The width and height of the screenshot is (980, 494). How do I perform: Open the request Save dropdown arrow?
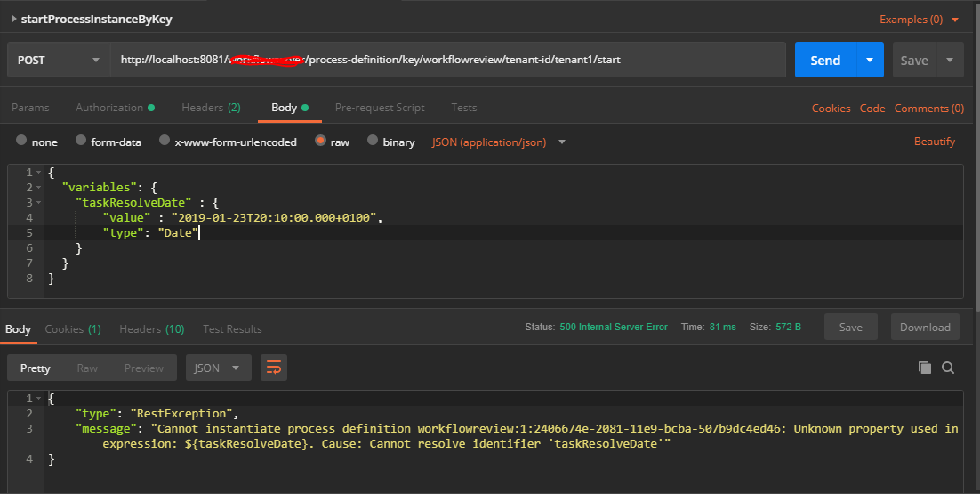click(x=950, y=60)
